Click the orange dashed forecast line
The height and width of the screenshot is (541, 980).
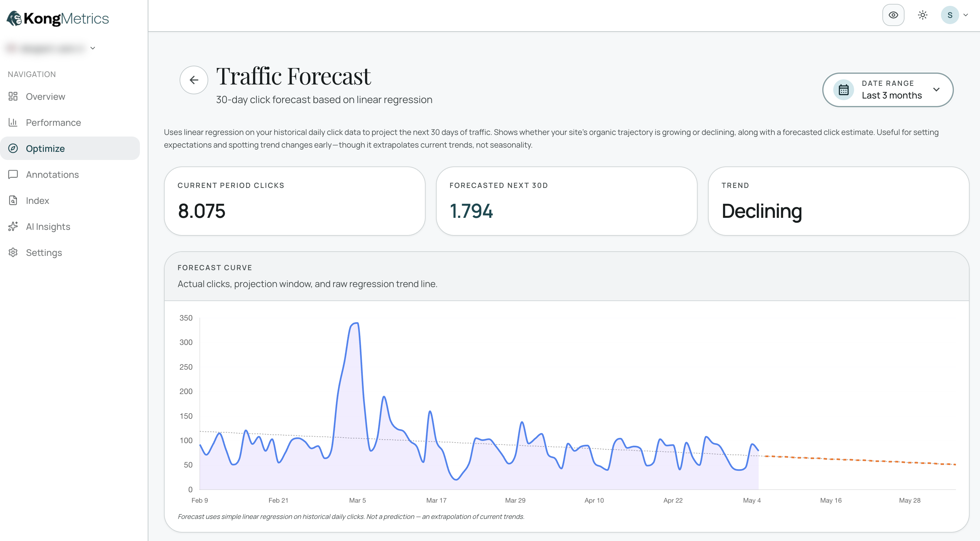coord(860,460)
